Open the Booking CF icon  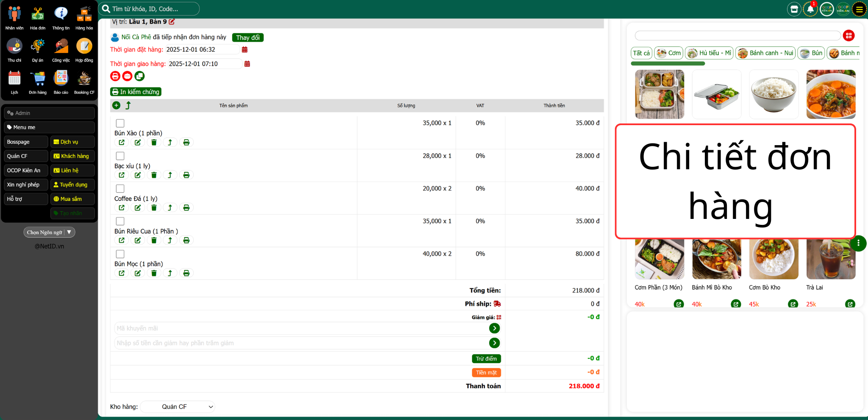[84, 82]
